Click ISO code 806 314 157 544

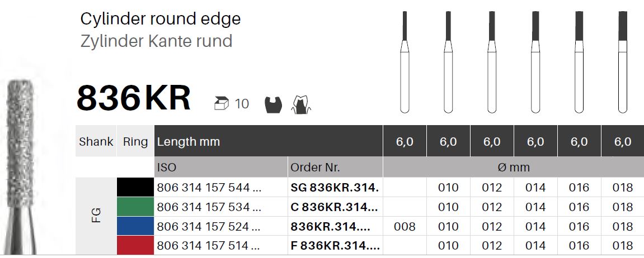click(209, 188)
